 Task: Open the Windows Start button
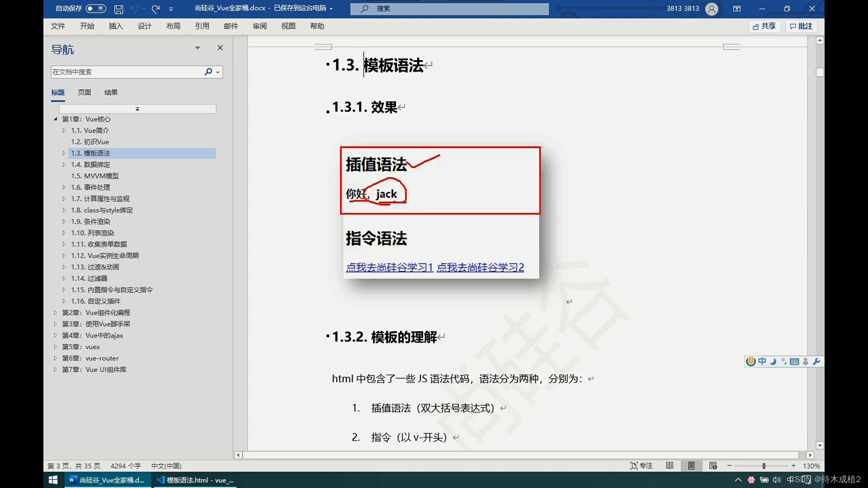point(53,480)
